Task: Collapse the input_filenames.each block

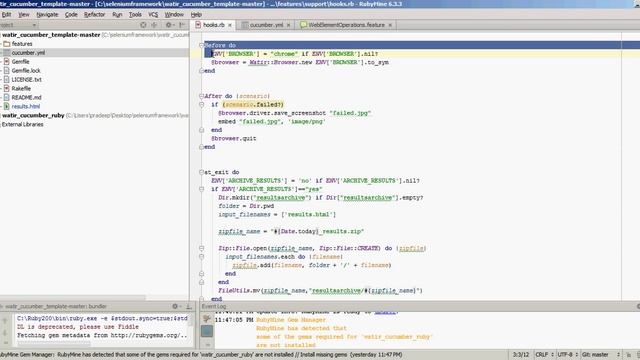Action: [x=201, y=257]
